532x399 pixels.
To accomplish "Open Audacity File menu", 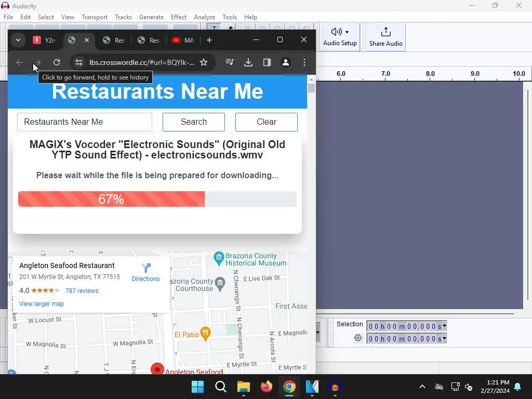I will pyautogui.click(x=8, y=17).
